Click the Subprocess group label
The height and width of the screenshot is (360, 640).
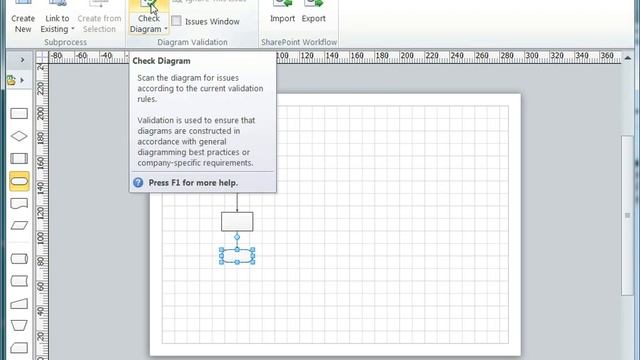point(65,42)
